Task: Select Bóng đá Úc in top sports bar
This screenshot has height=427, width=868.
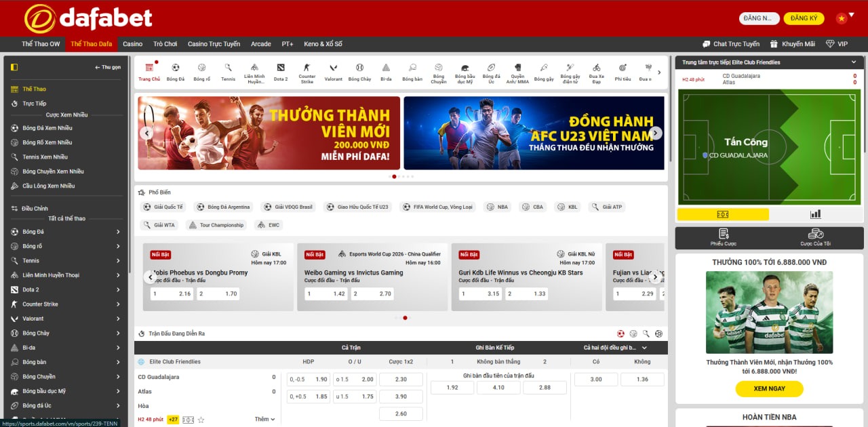Action: coord(491,73)
